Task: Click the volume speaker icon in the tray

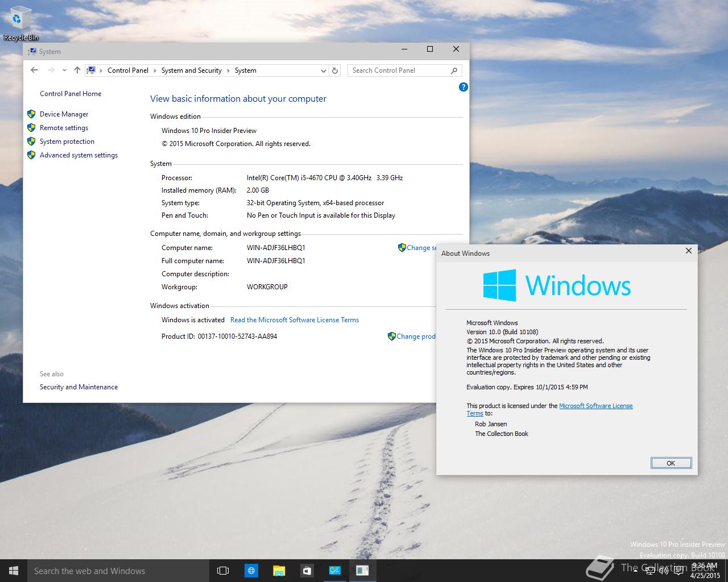Action: (664, 571)
